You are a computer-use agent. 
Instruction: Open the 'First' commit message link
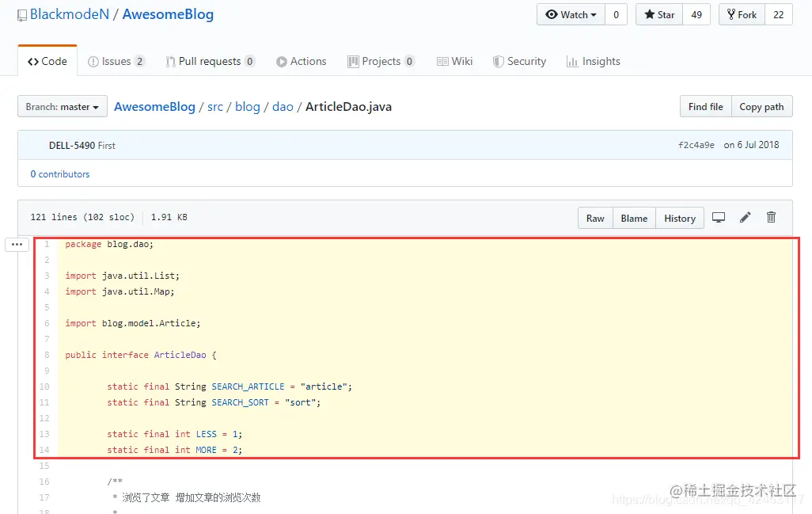pyautogui.click(x=107, y=146)
